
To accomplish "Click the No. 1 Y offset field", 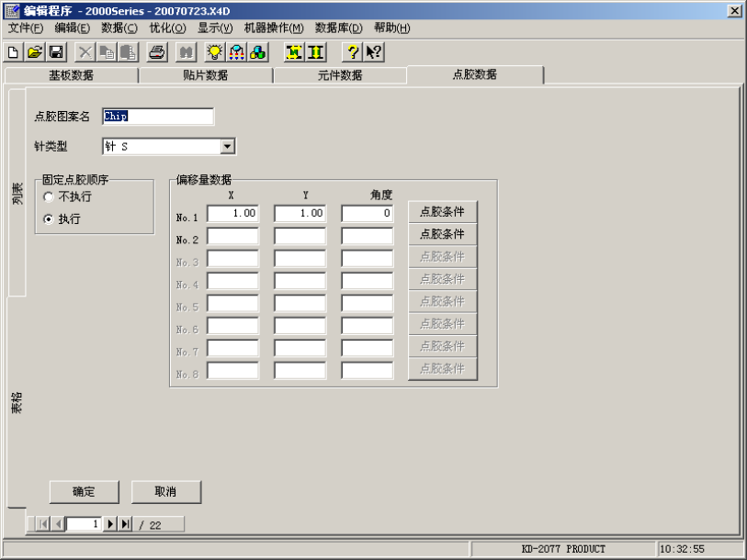I will click(x=300, y=213).
